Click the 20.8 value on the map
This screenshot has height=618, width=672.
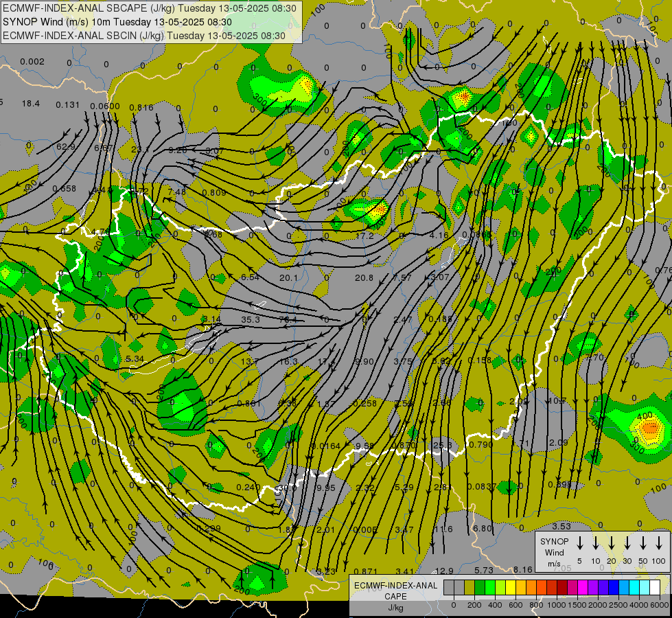coord(364,278)
